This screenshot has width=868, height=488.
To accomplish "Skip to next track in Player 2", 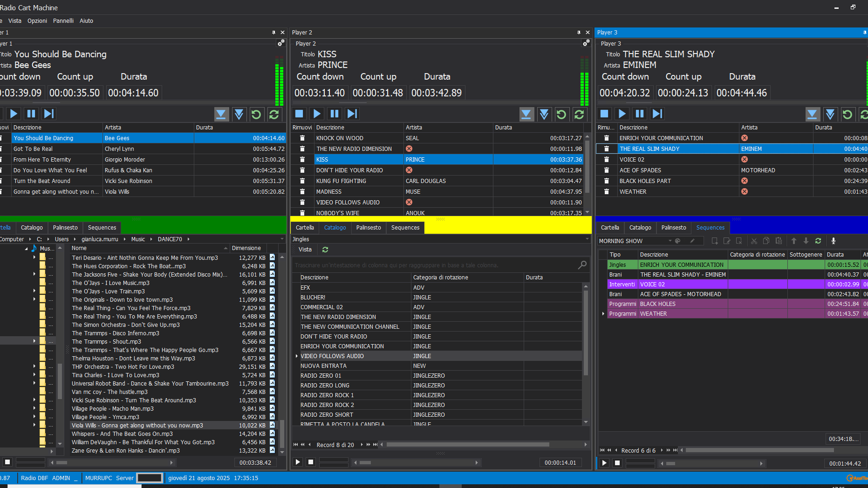I will click(x=352, y=114).
